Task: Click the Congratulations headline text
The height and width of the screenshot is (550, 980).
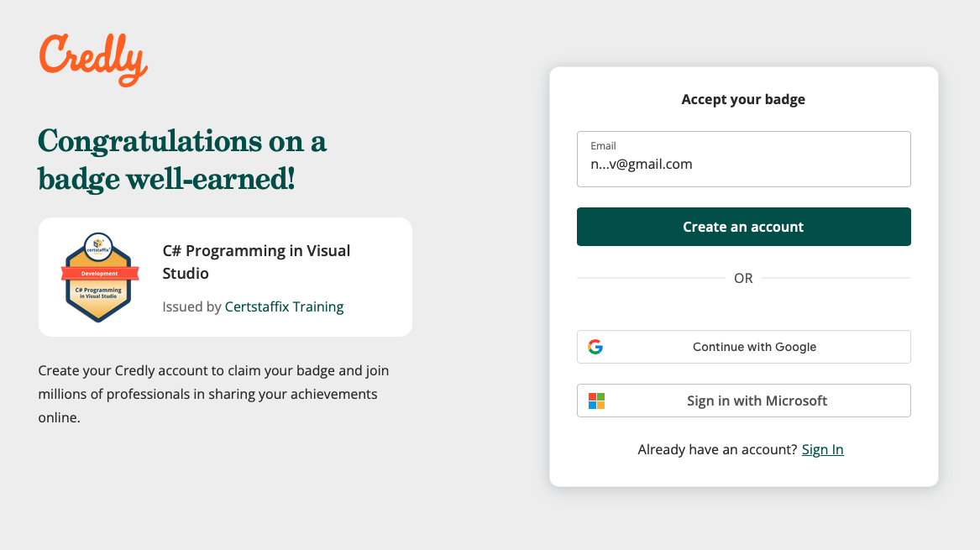Action: [182, 160]
